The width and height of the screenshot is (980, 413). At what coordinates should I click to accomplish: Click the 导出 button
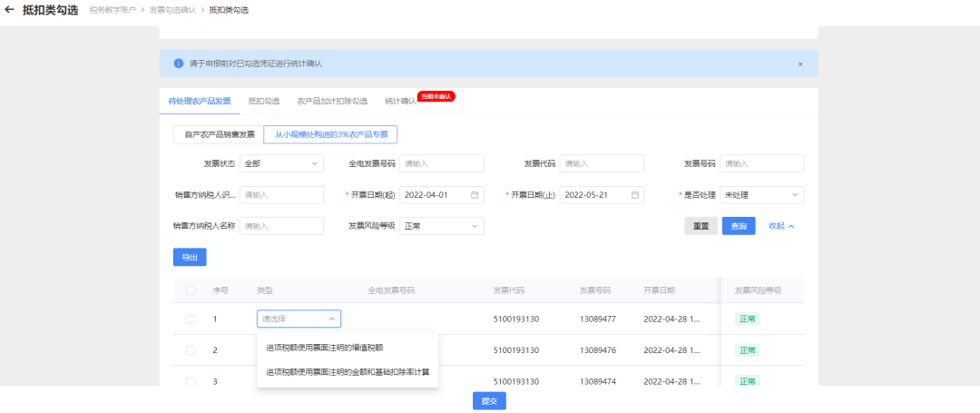pyautogui.click(x=190, y=258)
